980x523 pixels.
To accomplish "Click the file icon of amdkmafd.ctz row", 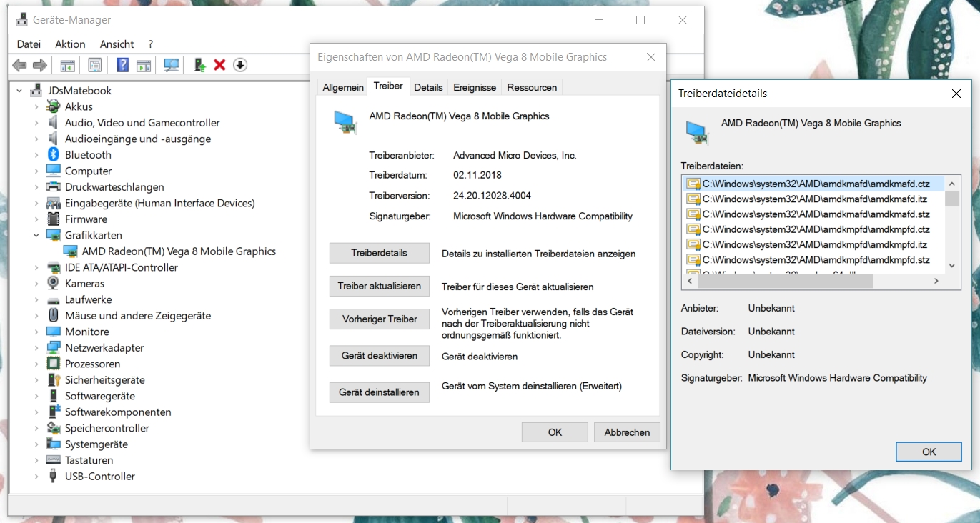I will (693, 184).
